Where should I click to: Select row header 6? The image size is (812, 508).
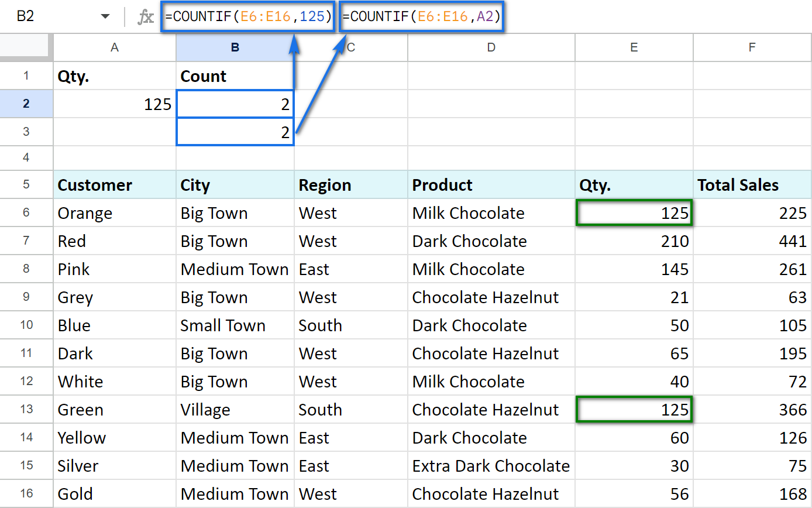(26, 212)
